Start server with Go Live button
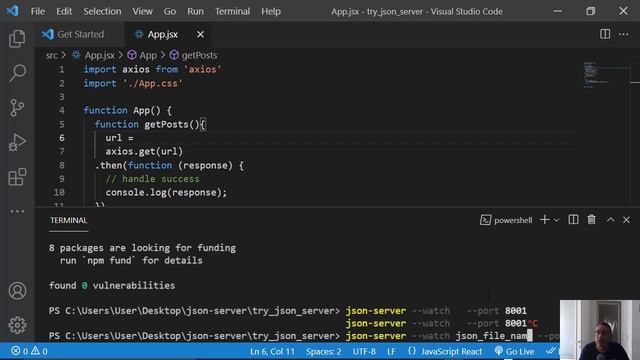Screen dimensions: 640x360 [x=514, y=351]
